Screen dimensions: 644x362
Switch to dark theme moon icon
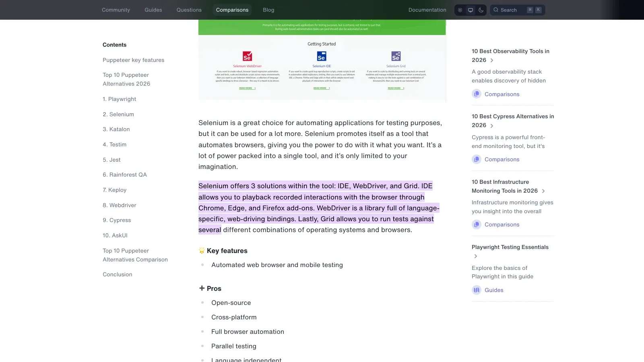481,10
